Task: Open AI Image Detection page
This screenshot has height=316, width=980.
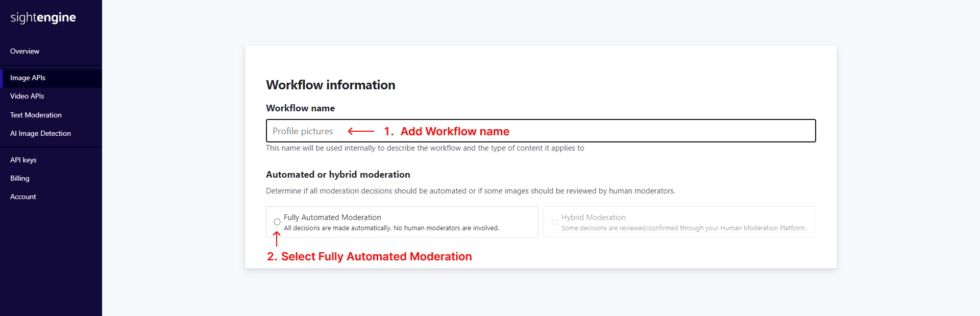Action: click(40, 133)
